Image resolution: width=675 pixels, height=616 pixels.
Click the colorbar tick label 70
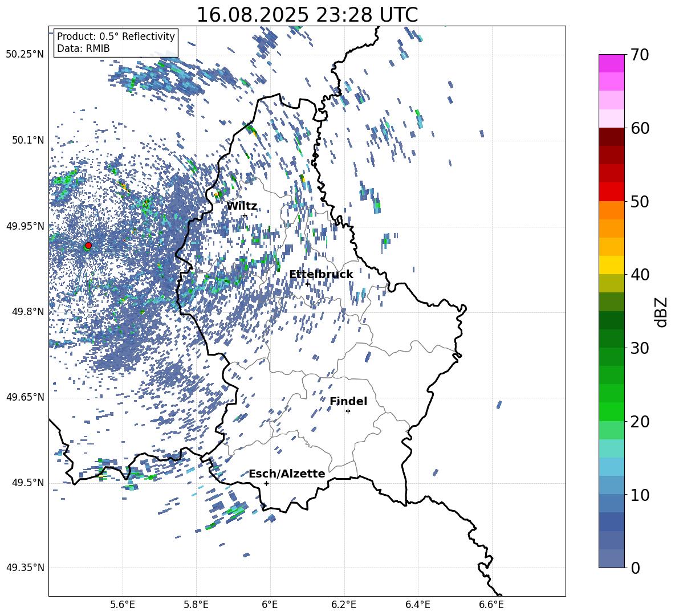pos(640,55)
